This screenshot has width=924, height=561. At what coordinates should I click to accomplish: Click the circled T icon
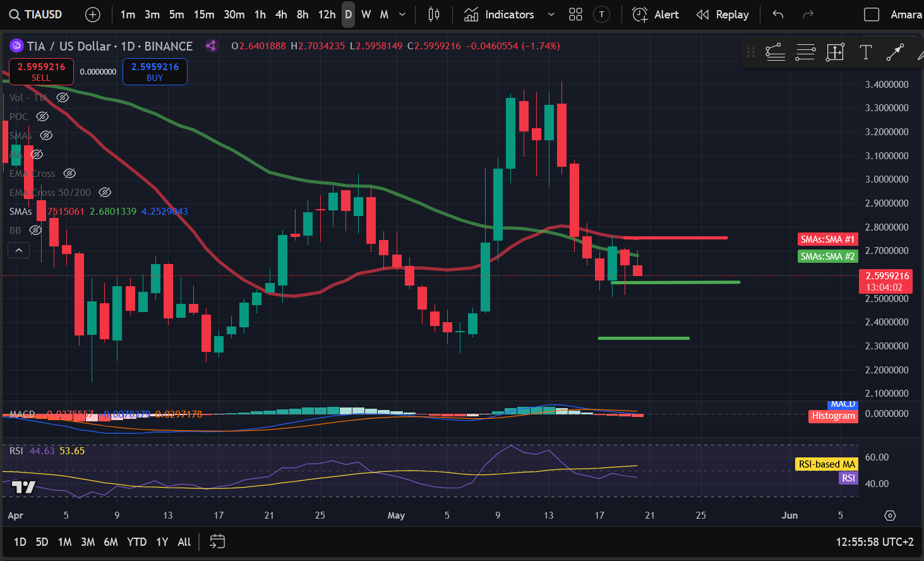click(x=602, y=15)
